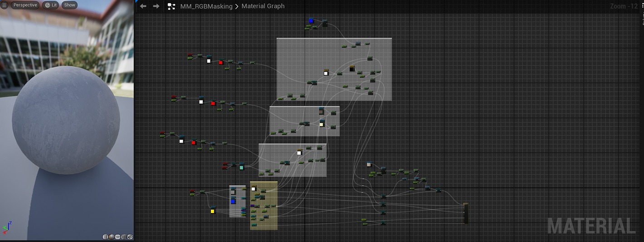Image resolution: width=644 pixels, height=242 pixels.
Task: Click the graph icon beside MM_RGBMasking
Action: tap(171, 6)
